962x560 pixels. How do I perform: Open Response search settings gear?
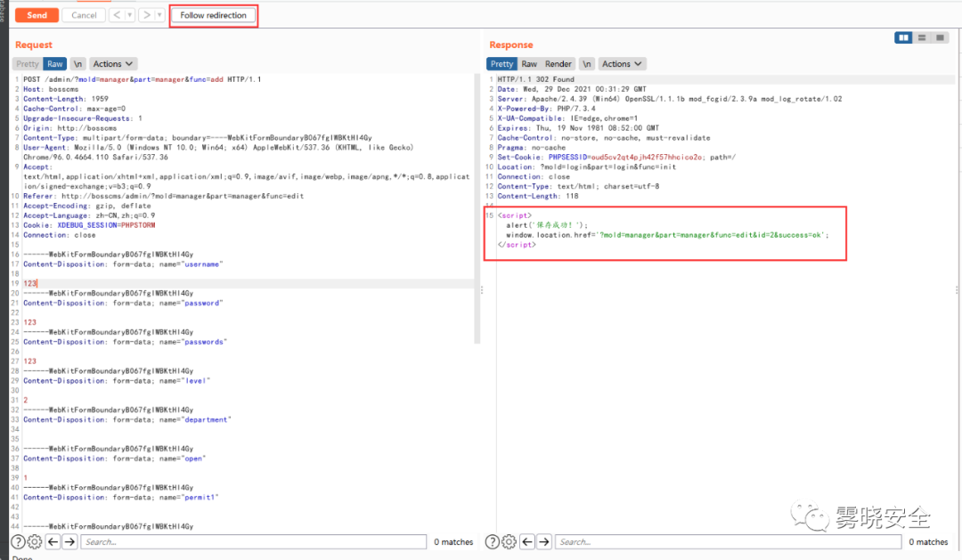tap(509, 541)
